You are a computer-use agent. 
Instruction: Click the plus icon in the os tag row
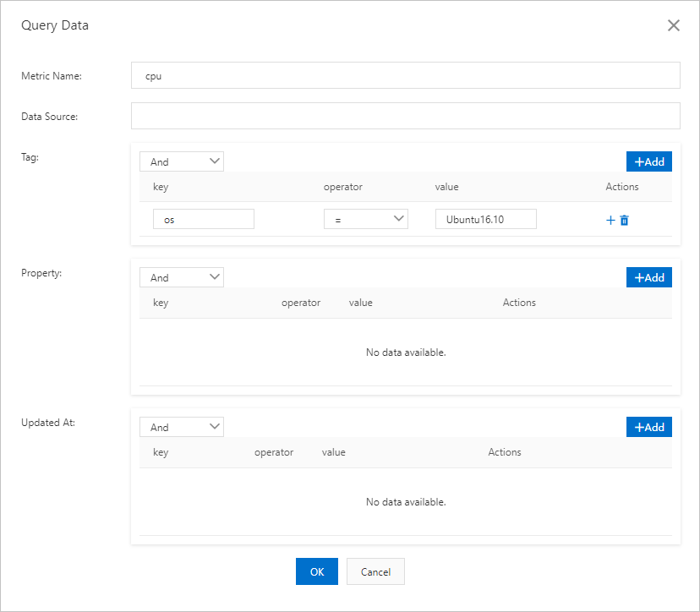(x=610, y=220)
